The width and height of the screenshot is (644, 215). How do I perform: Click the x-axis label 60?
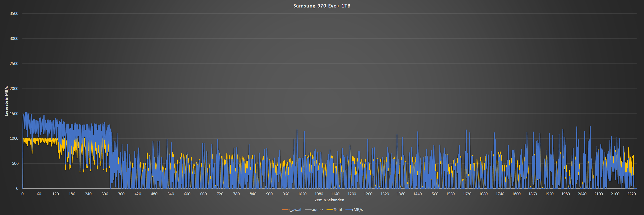click(x=39, y=194)
